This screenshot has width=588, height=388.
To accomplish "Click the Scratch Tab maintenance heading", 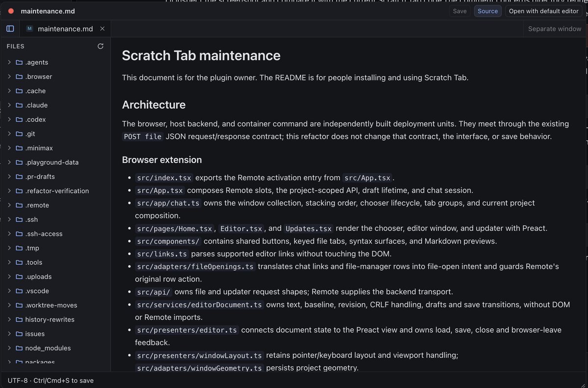I will point(201,55).
